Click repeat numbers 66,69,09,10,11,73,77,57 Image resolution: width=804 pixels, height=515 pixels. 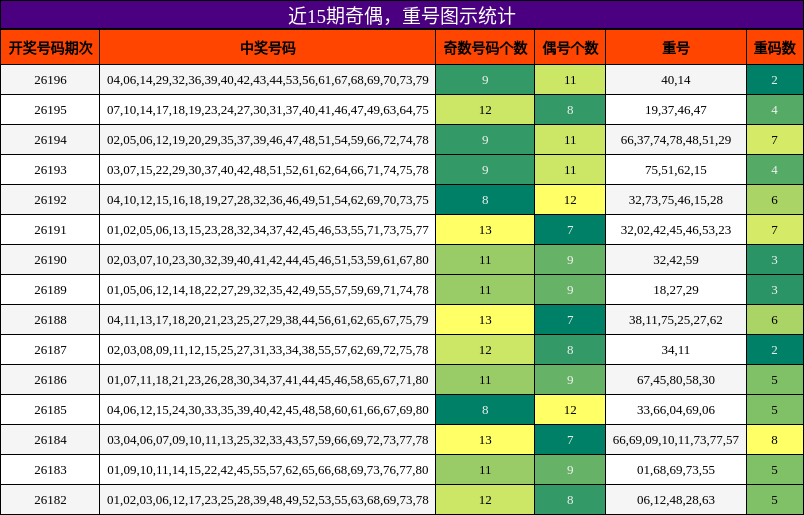coord(676,440)
